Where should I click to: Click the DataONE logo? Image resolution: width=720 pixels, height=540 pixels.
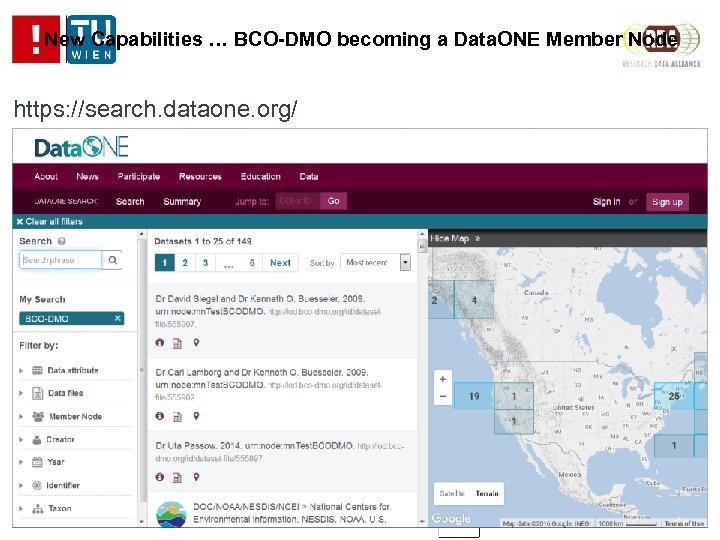click(81, 147)
